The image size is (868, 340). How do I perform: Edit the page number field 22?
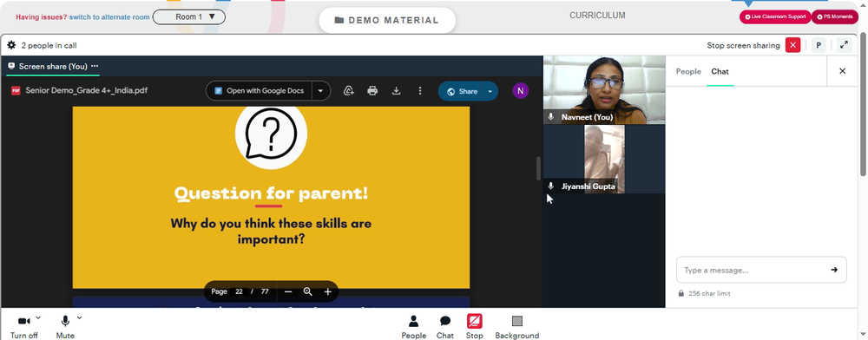click(x=240, y=291)
